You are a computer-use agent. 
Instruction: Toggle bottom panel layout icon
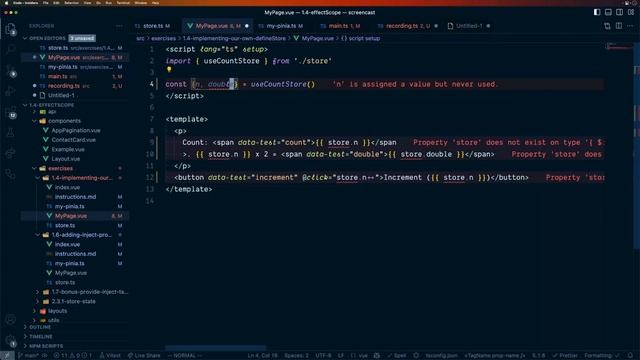(608, 12)
